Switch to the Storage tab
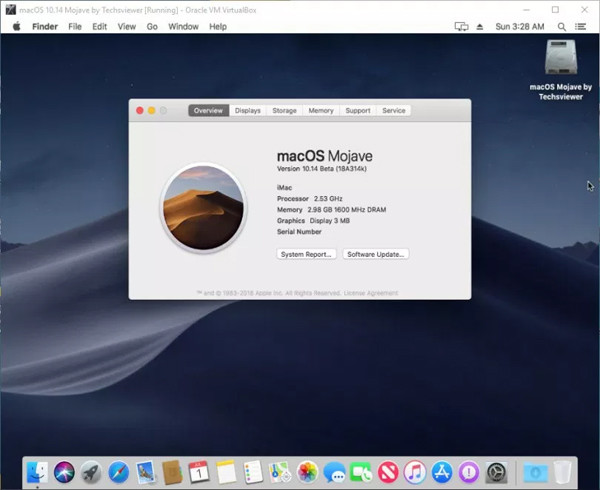600x490 pixels. (284, 111)
